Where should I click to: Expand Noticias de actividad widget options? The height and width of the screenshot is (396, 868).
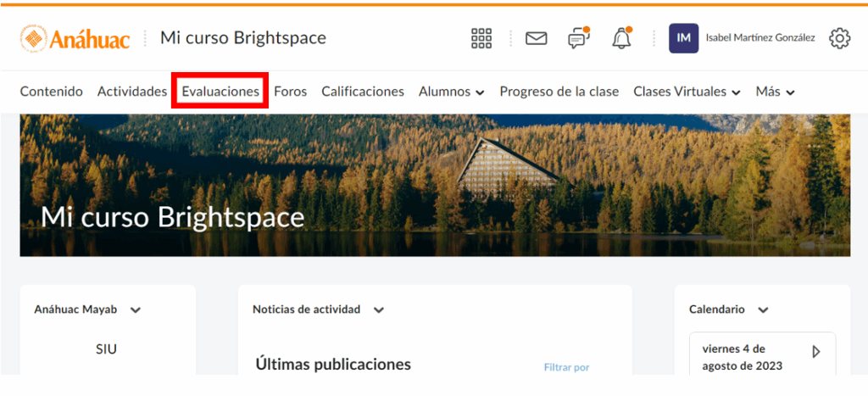click(379, 310)
